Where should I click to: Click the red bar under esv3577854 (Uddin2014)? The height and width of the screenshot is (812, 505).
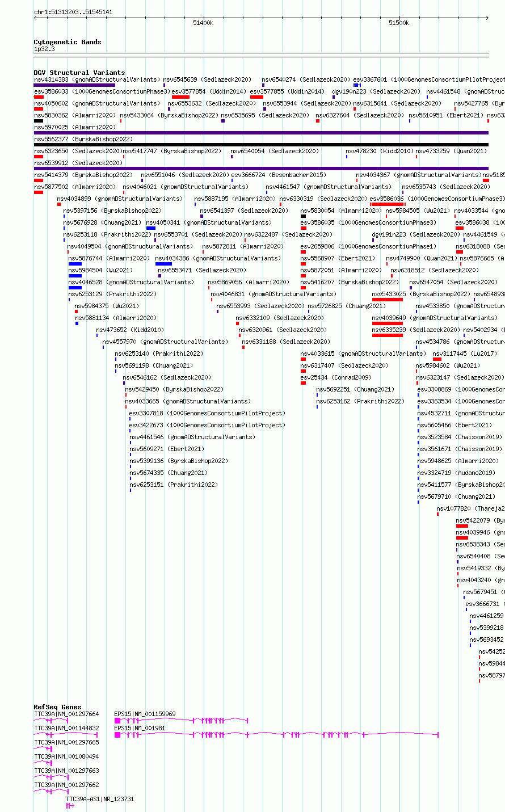coord(180,97)
